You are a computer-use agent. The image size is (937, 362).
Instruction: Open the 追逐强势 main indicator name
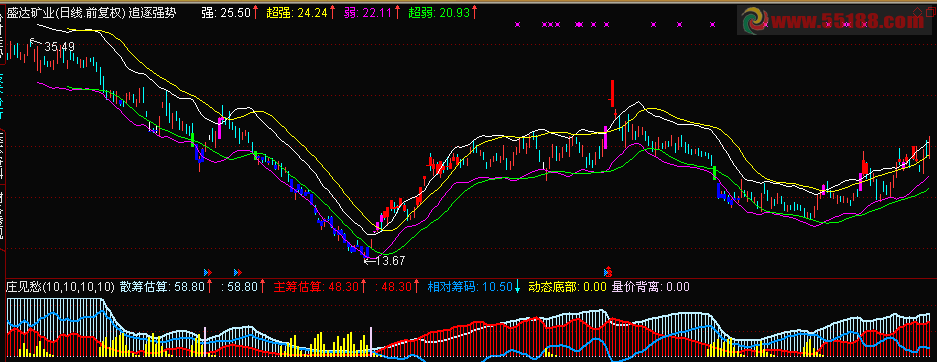(x=152, y=12)
